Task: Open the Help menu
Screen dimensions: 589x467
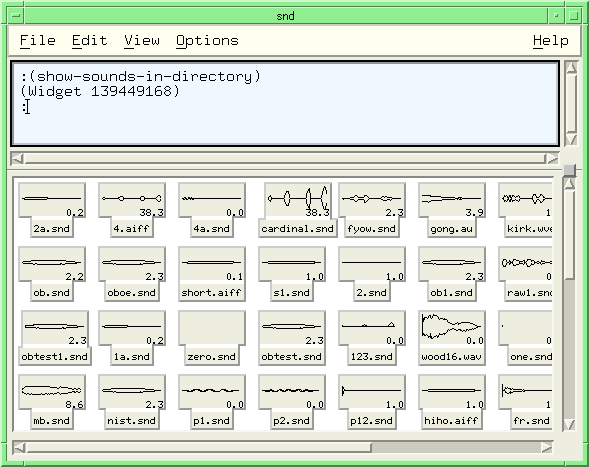Action: pyautogui.click(x=551, y=41)
